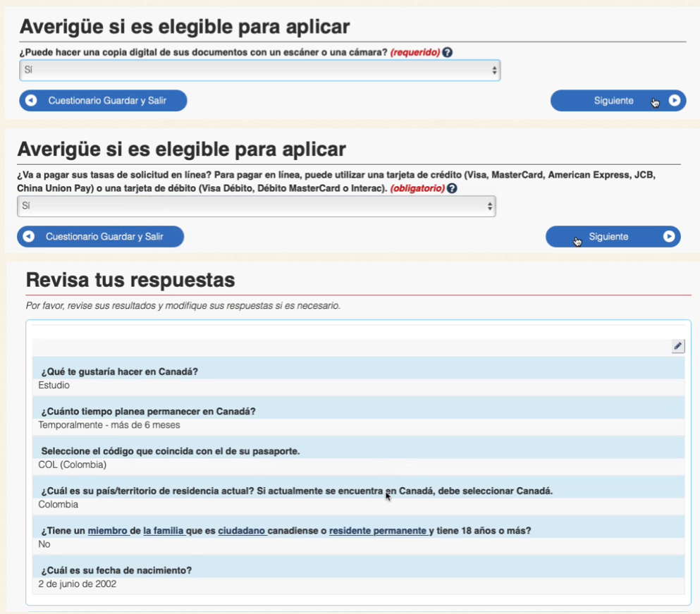Click right arrow icon on Siguiente under scanner question
This screenshot has width=700, height=614.
[x=674, y=101]
